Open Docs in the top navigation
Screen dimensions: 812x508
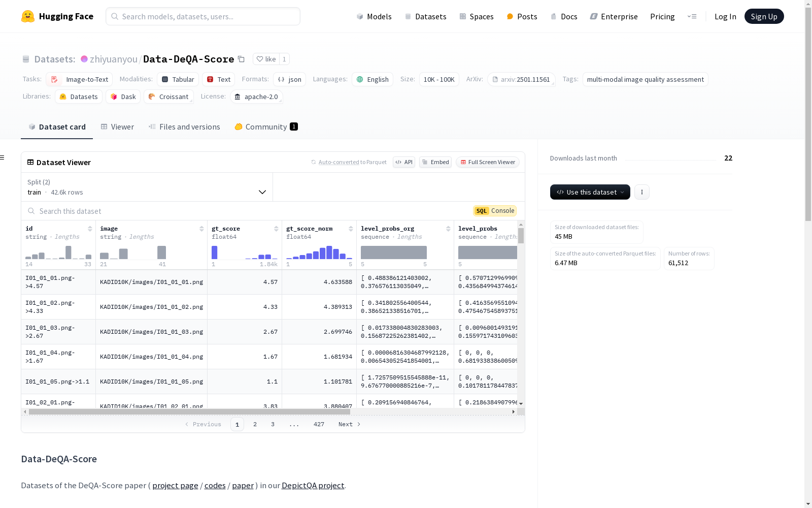coord(564,16)
